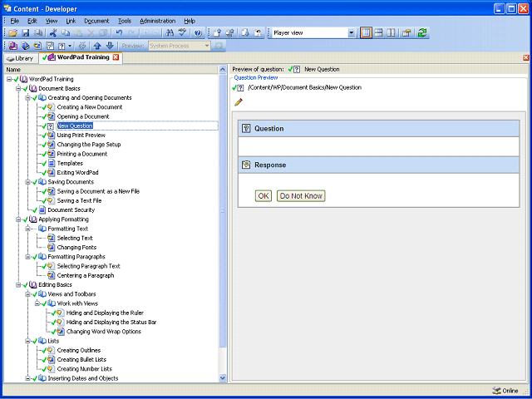Cancel check out with the lock icon
The width and height of the screenshot is (532, 399).
point(259,33)
